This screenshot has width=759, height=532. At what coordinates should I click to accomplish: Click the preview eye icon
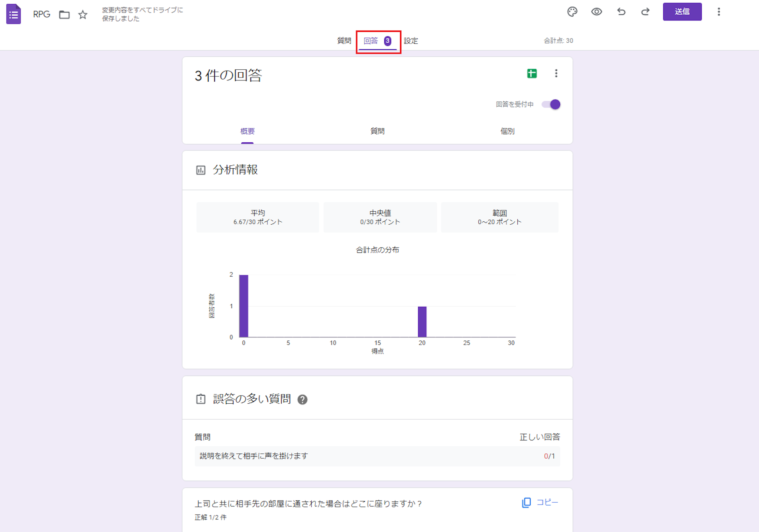pyautogui.click(x=596, y=12)
